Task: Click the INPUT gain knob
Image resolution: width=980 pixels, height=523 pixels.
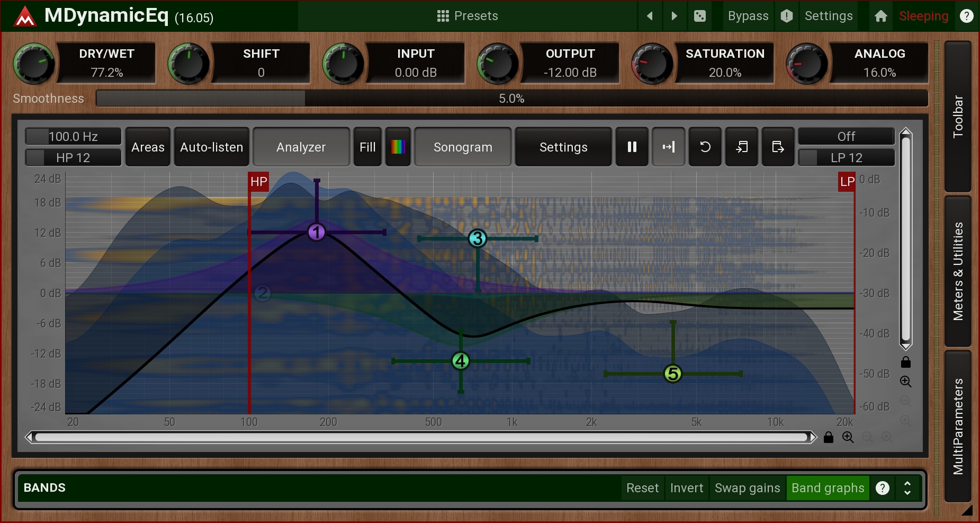Action: click(x=343, y=64)
